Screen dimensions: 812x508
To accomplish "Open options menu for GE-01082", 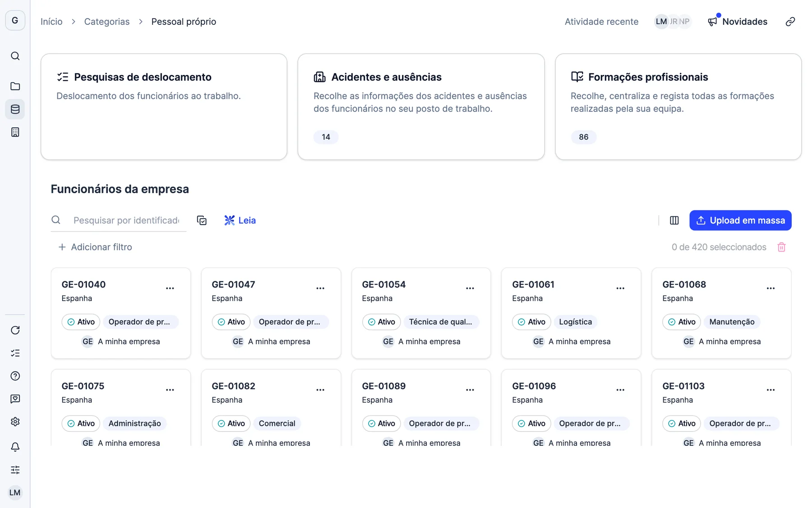I will 320,390.
